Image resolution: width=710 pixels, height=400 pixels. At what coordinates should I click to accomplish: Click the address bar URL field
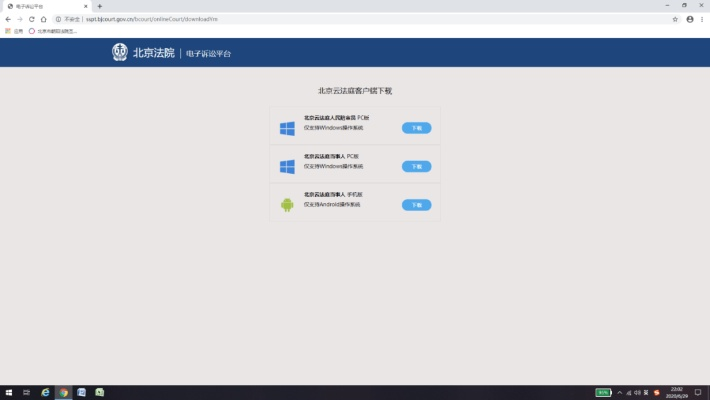pos(300,19)
